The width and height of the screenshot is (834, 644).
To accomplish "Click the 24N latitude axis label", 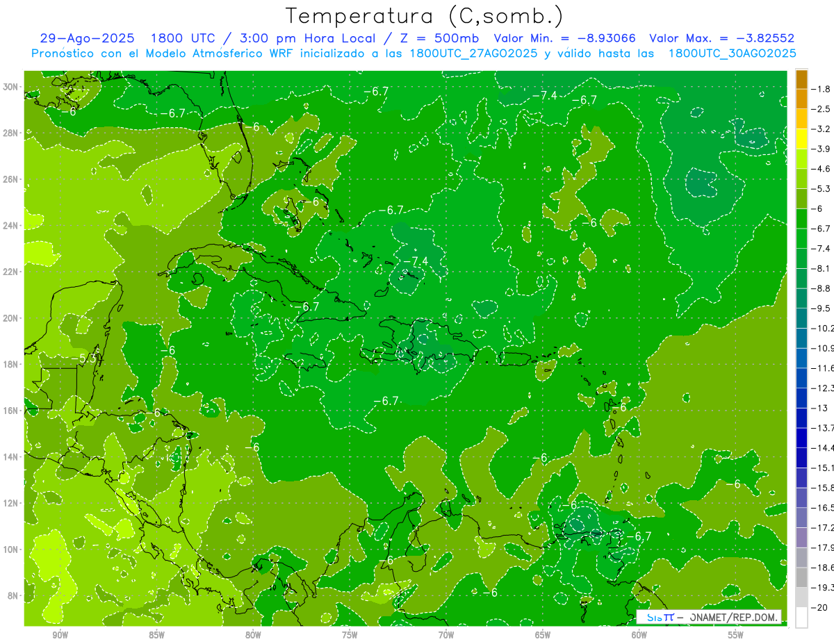I will click(x=12, y=226).
